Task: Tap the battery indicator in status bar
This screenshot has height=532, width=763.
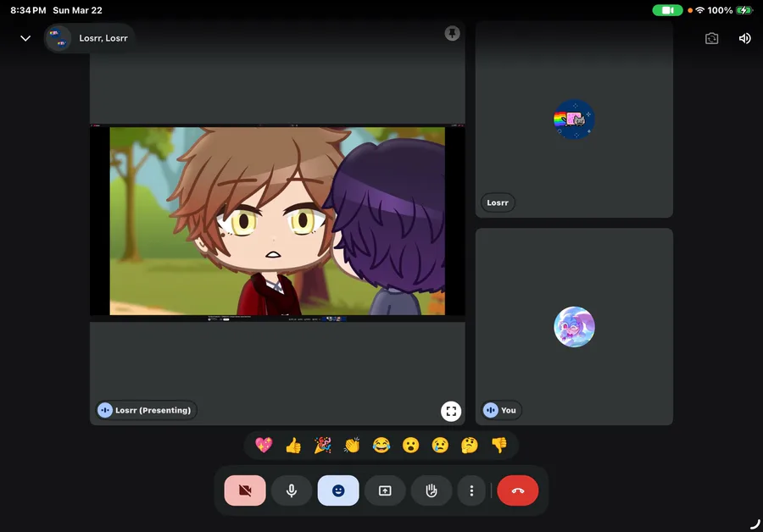Action: click(x=744, y=9)
